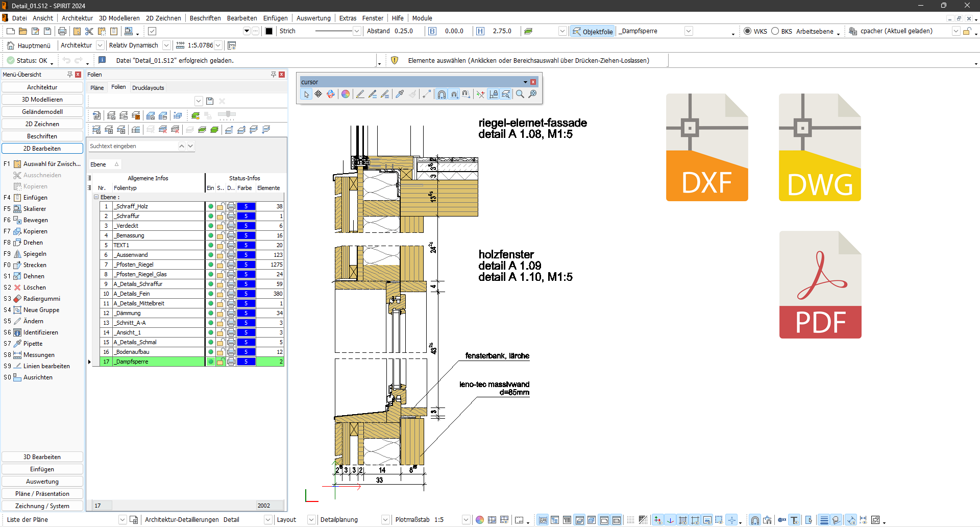Toggle the lock icon on the _Dampfsperre layer

point(220,362)
